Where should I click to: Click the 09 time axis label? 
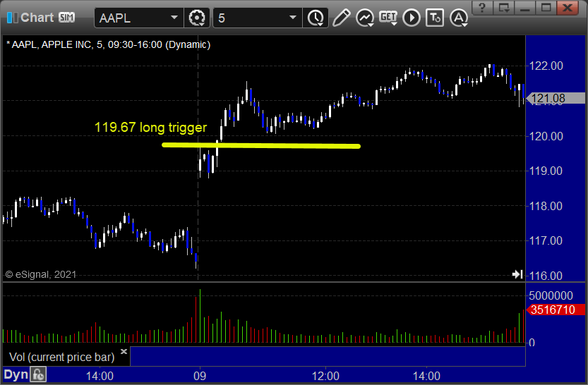pos(200,376)
